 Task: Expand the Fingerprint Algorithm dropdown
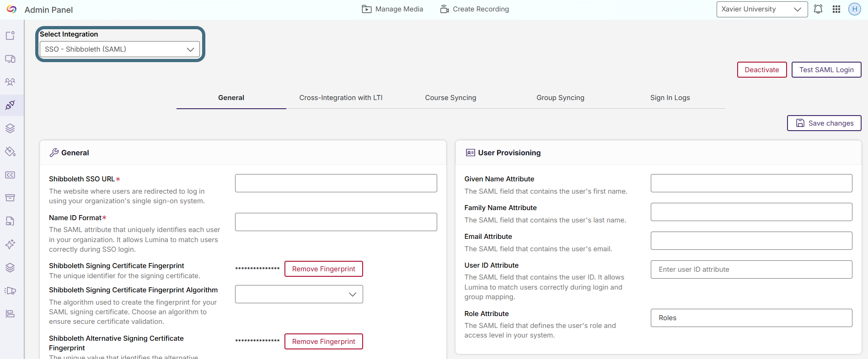(299, 294)
